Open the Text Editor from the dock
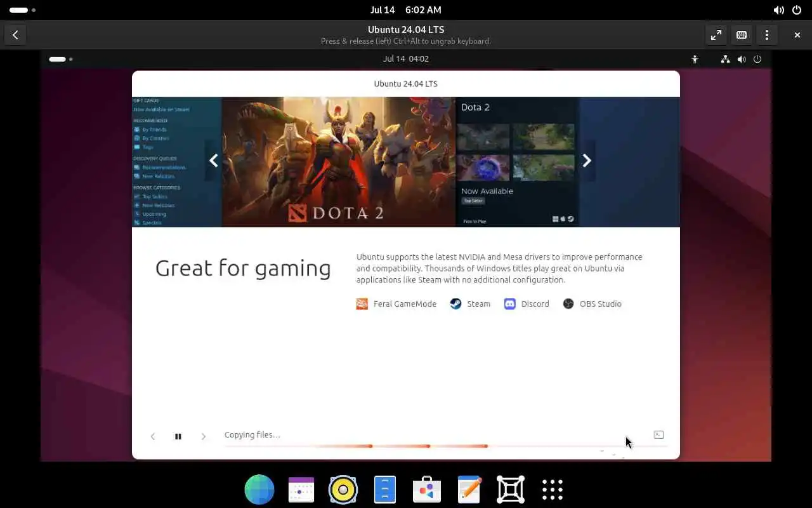Viewport: 812px width, 508px height. [x=469, y=490]
